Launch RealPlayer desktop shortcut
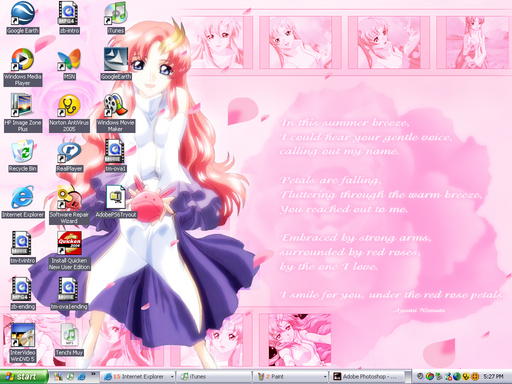The image size is (512, 384). point(69,156)
